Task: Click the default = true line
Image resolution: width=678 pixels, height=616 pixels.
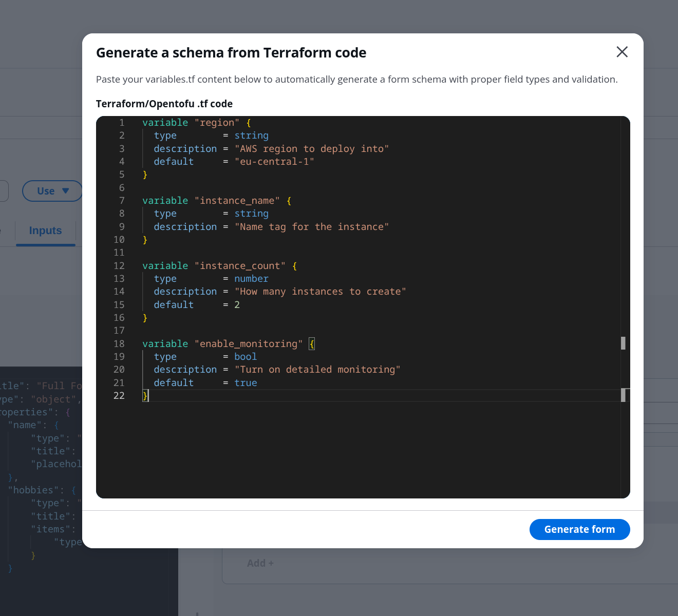Action: click(x=205, y=383)
